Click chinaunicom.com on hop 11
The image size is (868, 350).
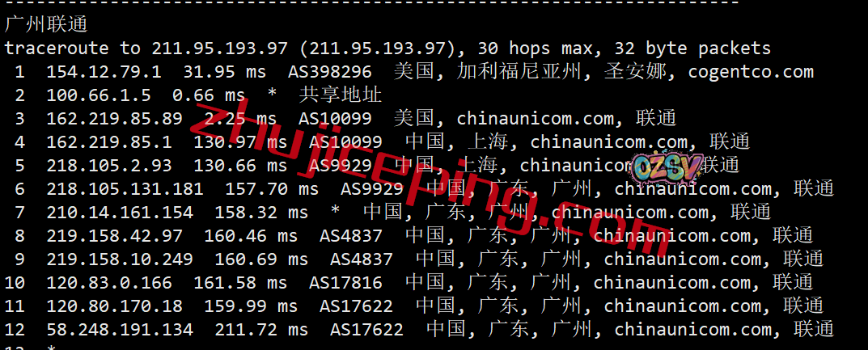coord(683,306)
